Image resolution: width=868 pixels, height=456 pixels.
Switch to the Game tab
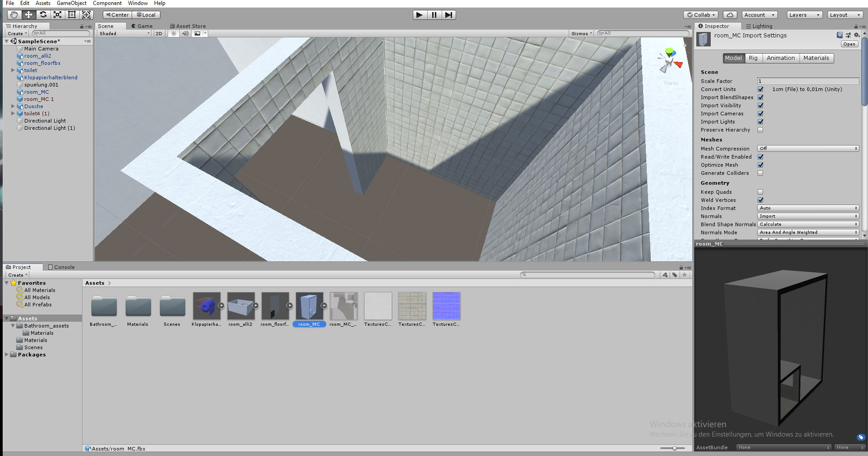(142, 26)
